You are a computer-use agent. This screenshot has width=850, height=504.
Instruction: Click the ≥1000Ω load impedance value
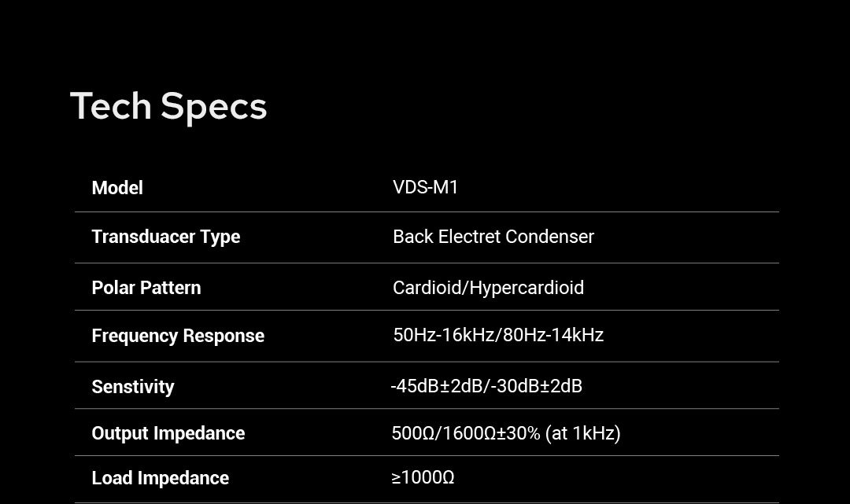[x=423, y=478]
